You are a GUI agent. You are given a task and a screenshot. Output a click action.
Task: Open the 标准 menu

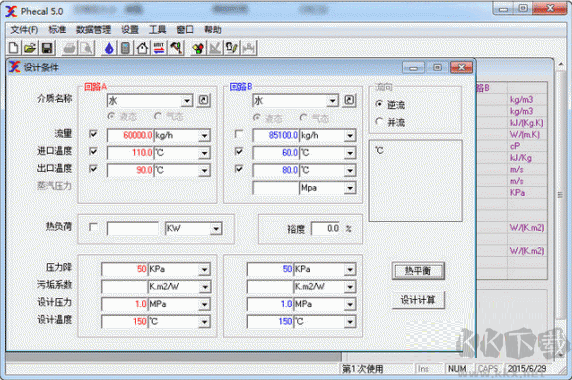(x=57, y=30)
